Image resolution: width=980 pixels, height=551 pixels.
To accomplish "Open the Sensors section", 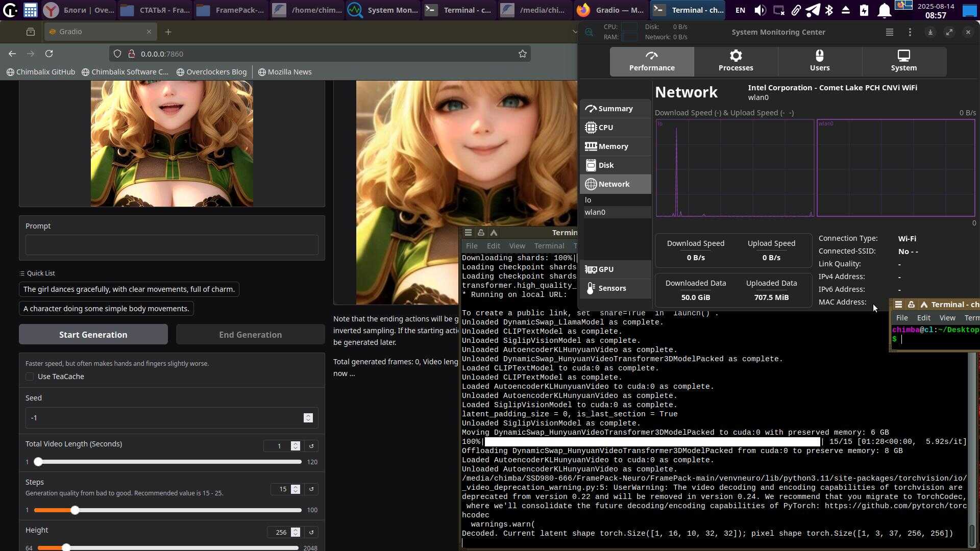I will pyautogui.click(x=611, y=288).
